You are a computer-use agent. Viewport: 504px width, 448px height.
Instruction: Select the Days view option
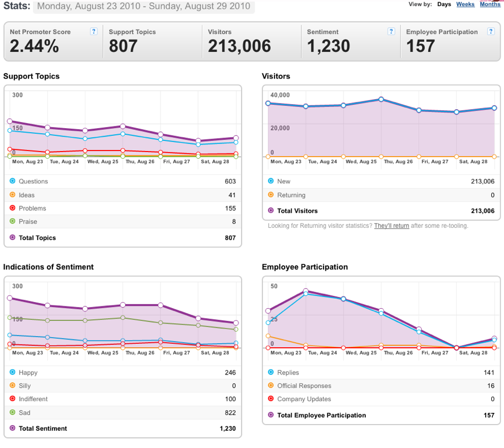coord(444,4)
